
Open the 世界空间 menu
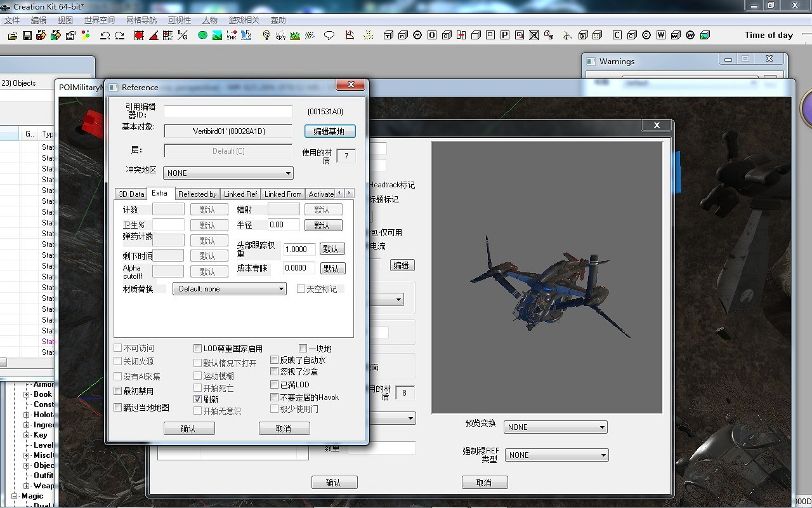(x=100, y=20)
